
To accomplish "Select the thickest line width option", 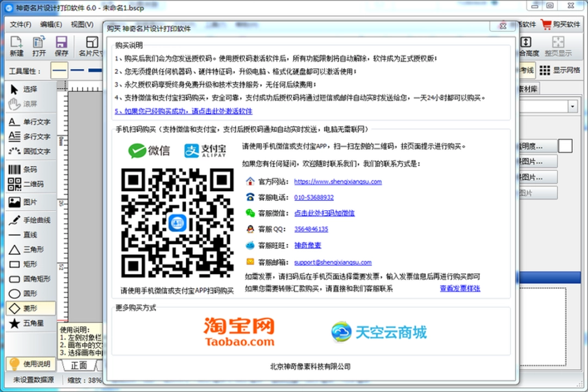I will pos(95,70).
